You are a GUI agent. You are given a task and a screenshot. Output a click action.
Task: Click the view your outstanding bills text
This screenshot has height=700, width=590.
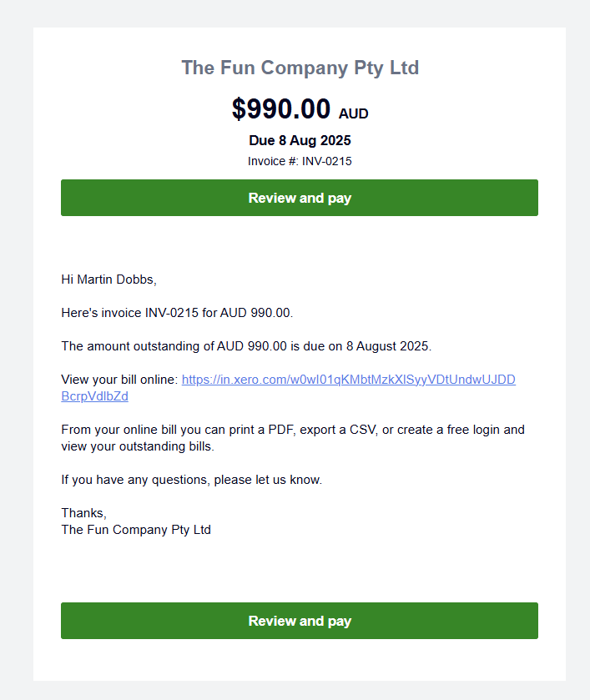click(x=138, y=446)
